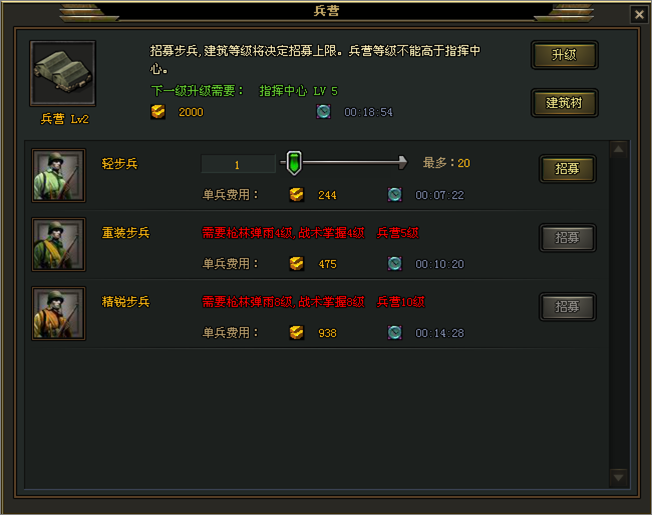The image size is (652, 515).
Task: Click the scrollbar down arrow
Action: click(x=618, y=477)
